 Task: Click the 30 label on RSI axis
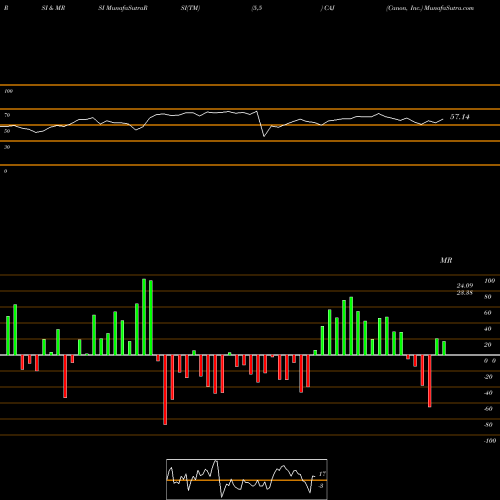[x=7, y=147]
